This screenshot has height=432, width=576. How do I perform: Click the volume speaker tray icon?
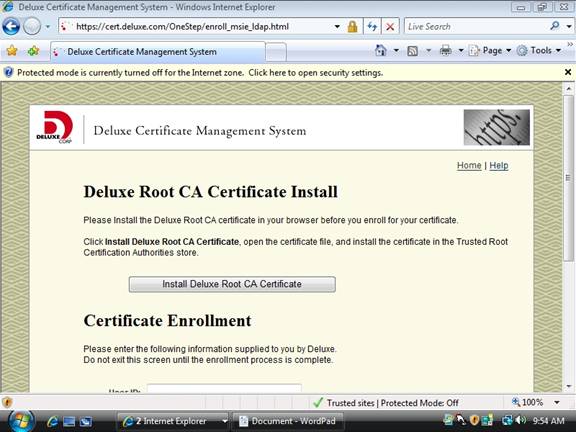520,420
